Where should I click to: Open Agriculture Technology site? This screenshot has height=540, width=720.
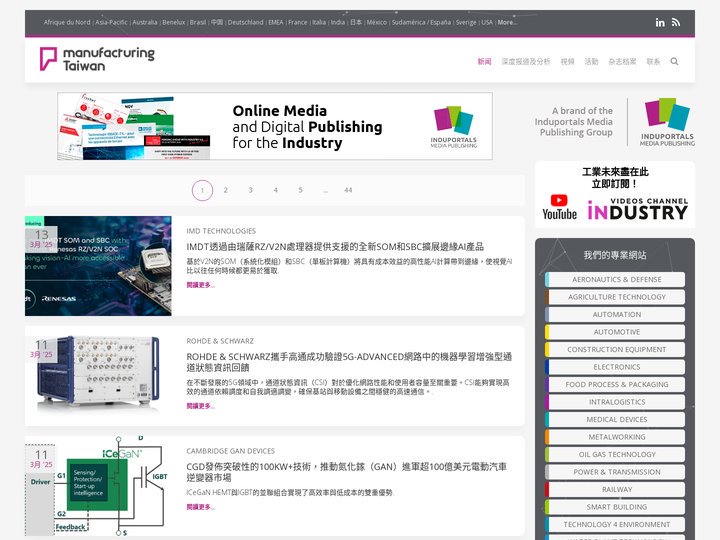click(615, 297)
